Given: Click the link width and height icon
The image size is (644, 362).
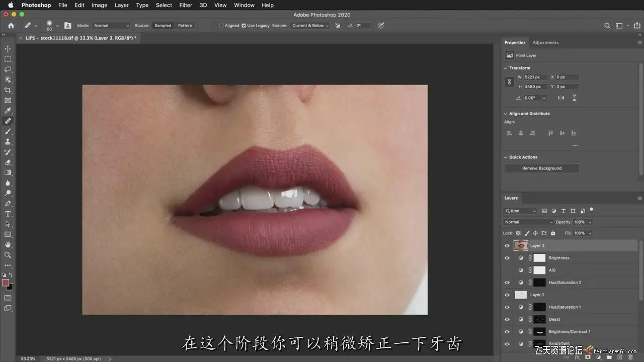Looking at the screenshot, I should point(509,82).
